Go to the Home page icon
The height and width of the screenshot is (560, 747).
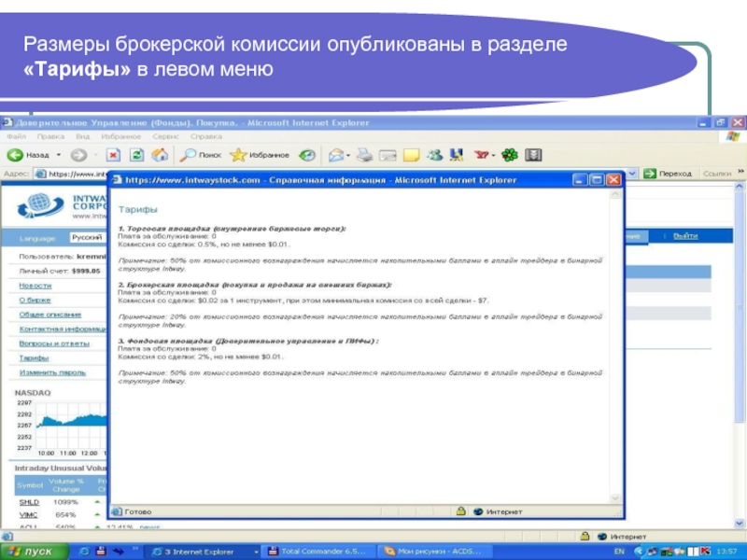(160, 155)
